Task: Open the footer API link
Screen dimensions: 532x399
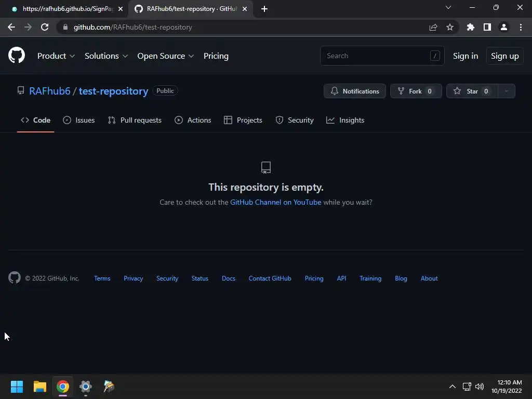Action: coord(341,278)
